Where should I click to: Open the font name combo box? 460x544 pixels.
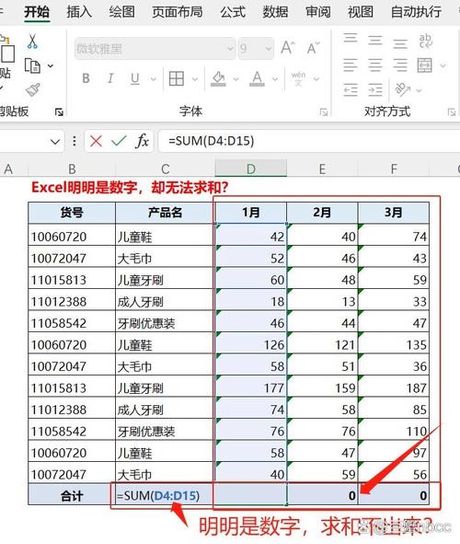(x=155, y=49)
